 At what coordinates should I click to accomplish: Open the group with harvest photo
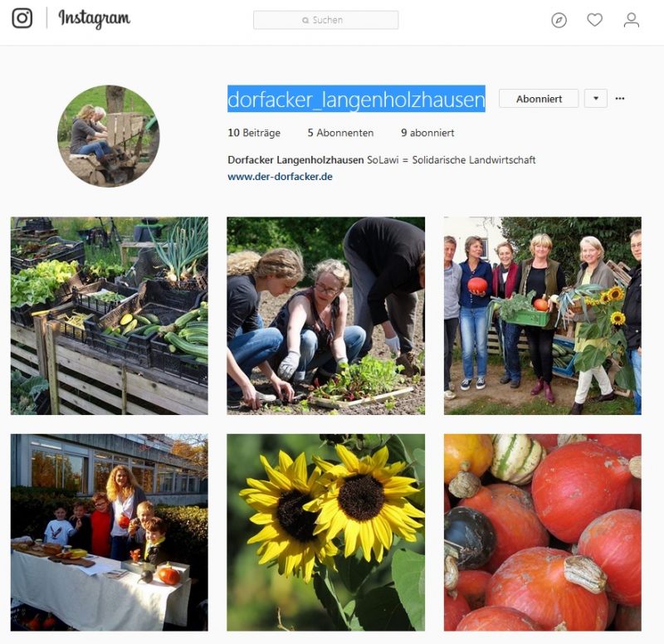543,316
